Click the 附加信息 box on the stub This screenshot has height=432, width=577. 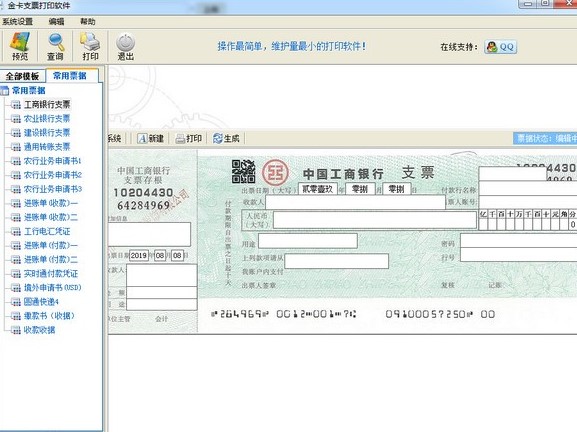(149, 234)
